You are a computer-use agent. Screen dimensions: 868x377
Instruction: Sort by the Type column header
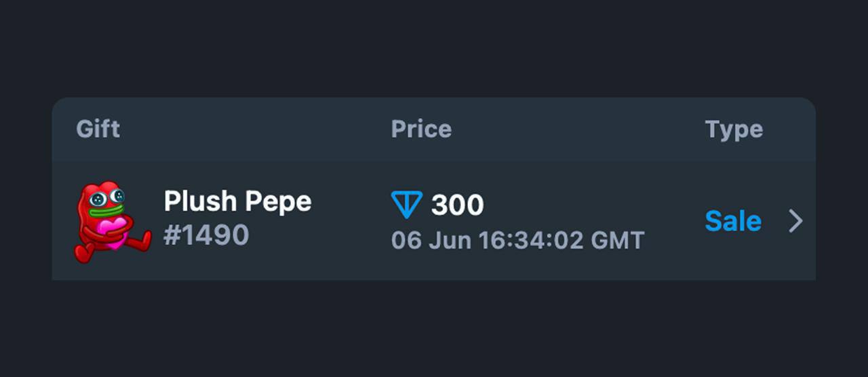pyautogui.click(x=734, y=130)
